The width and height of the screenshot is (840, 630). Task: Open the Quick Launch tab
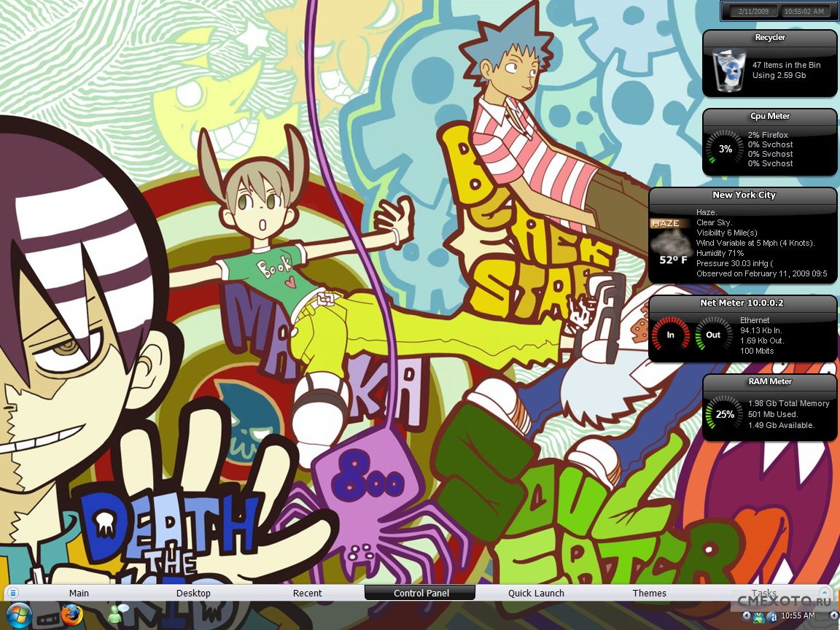pyautogui.click(x=536, y=593)
